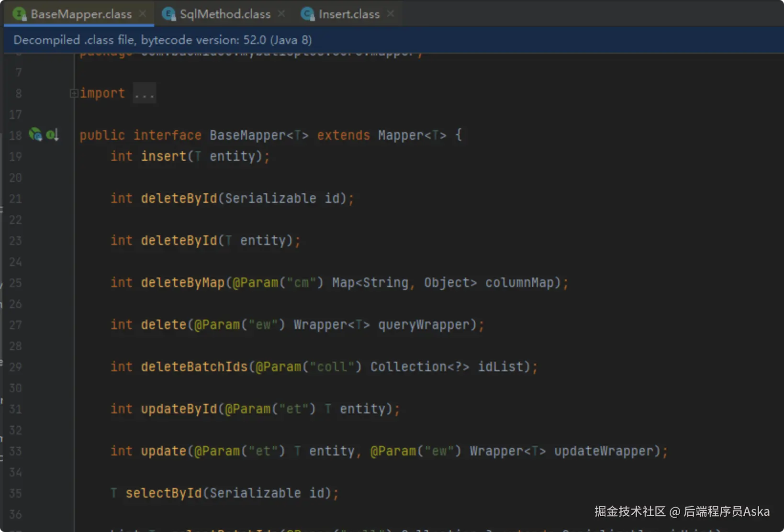Click the Spring bean gutter icon on line 18

coord(35,134)
